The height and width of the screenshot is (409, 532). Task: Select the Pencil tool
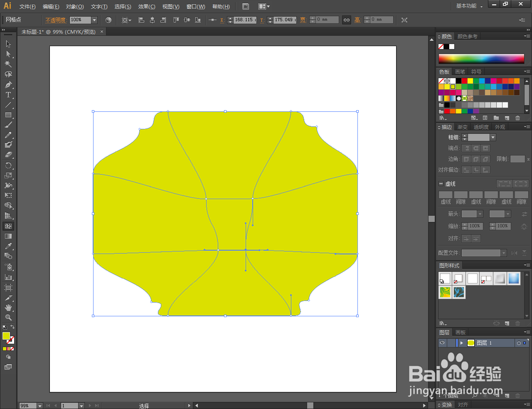point(8,135)
